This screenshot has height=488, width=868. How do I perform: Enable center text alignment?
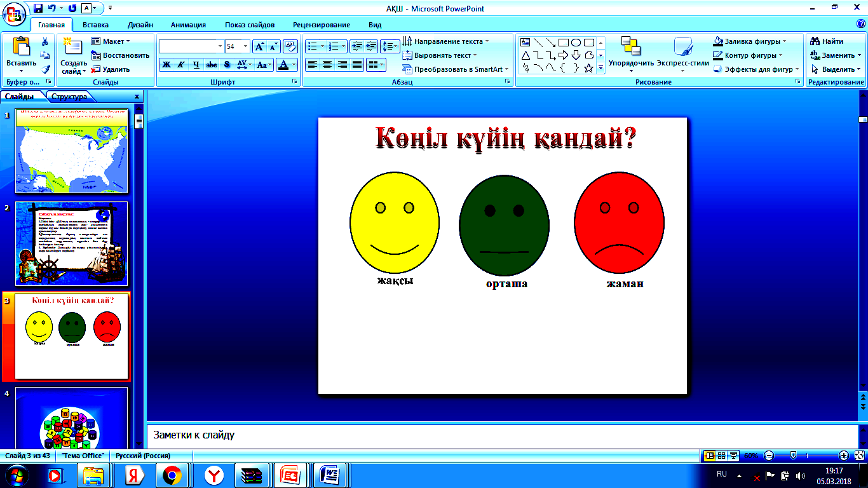coord(327,64)
